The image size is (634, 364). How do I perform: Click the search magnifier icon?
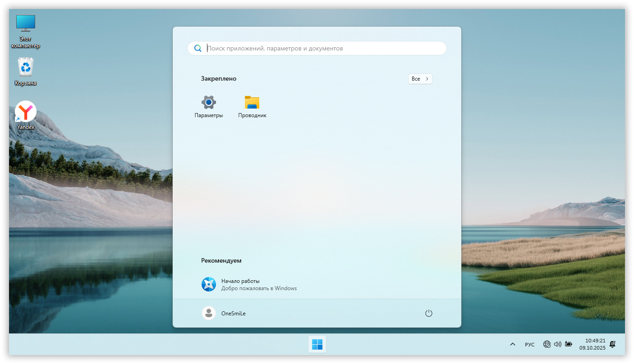198,48
